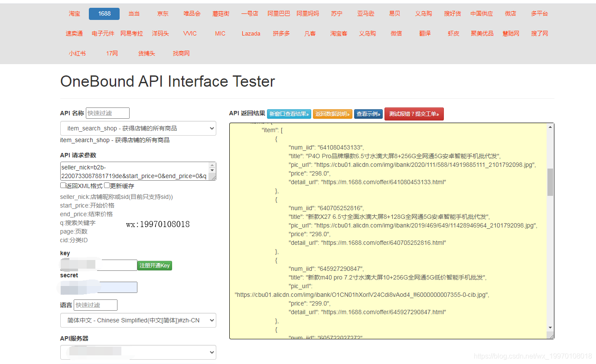The width and height of the screenshot is (596, 364).
Task: Expand the item_search_shop API dropdown
Action: click(138, 128)
